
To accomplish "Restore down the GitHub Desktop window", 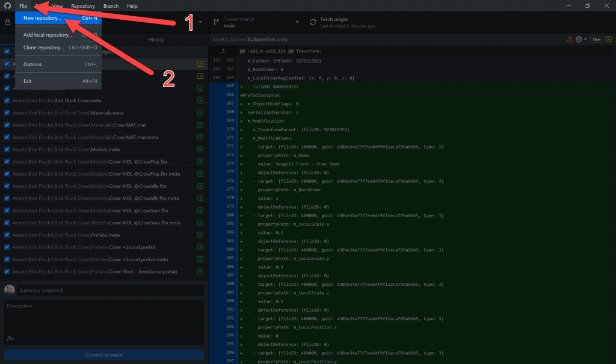I will click(588, 6).
